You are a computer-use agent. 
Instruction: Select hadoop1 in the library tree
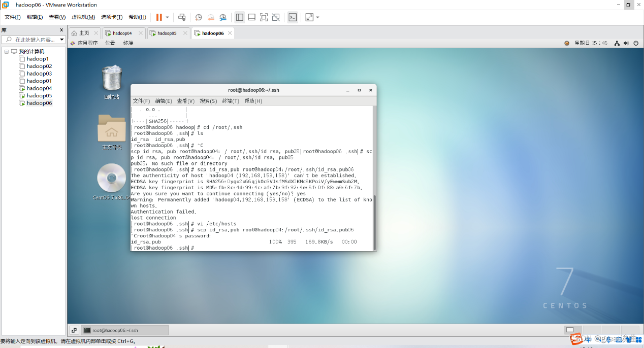click(x=38, y=59)
